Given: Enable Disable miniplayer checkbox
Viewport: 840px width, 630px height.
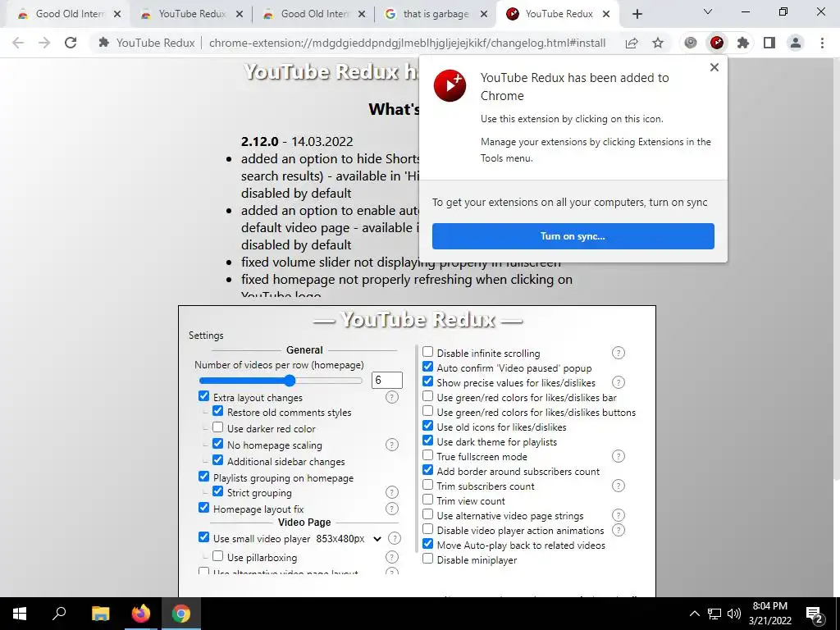Looking at the screenshot, I should tap(427, 559).
